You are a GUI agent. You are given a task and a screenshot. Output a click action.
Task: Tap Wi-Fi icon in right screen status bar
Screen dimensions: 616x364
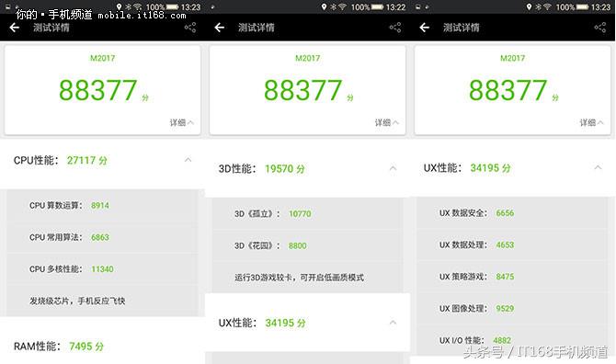pos(547,6)
